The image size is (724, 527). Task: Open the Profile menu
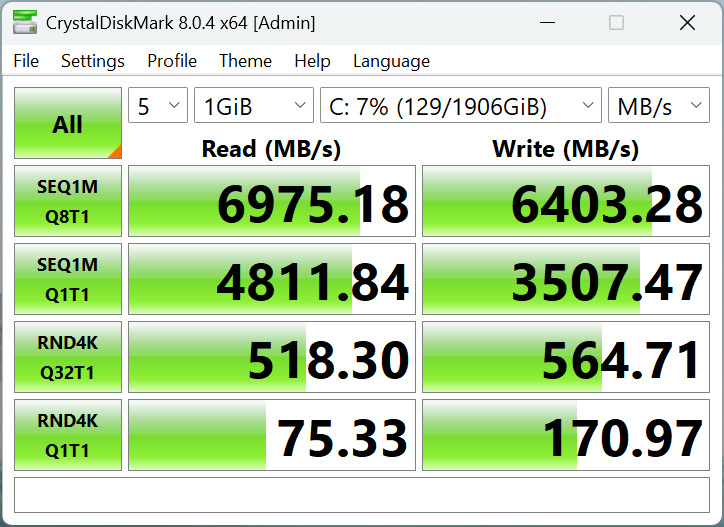172,61
